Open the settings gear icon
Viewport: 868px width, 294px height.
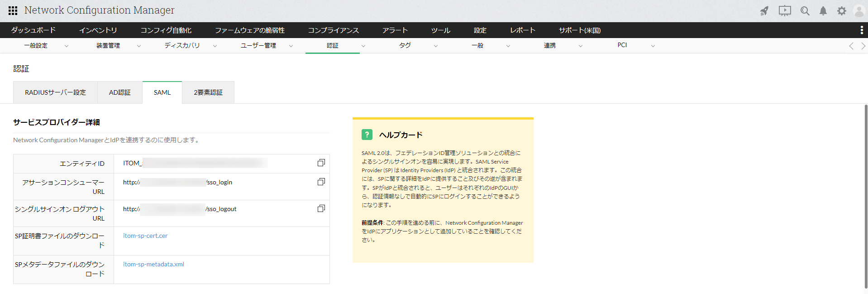click(x=841, y=11)
